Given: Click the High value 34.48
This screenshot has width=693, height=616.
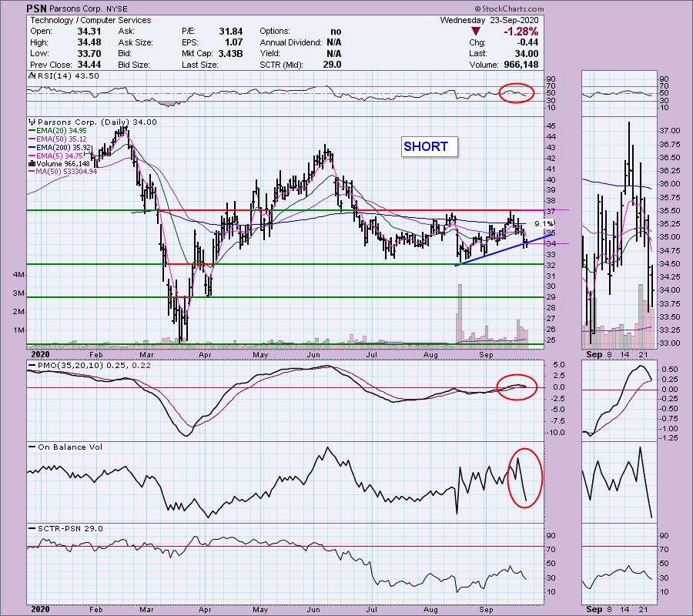Looking at the screenshot, I should tap(89, 42).
